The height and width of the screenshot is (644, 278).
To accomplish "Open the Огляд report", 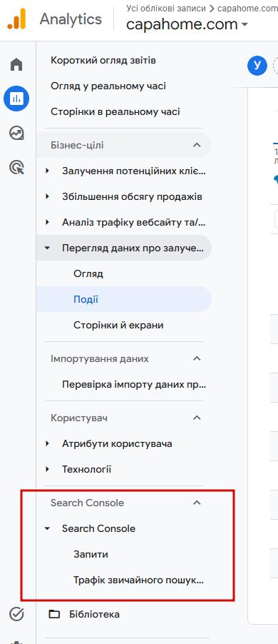I will point(88,273).
